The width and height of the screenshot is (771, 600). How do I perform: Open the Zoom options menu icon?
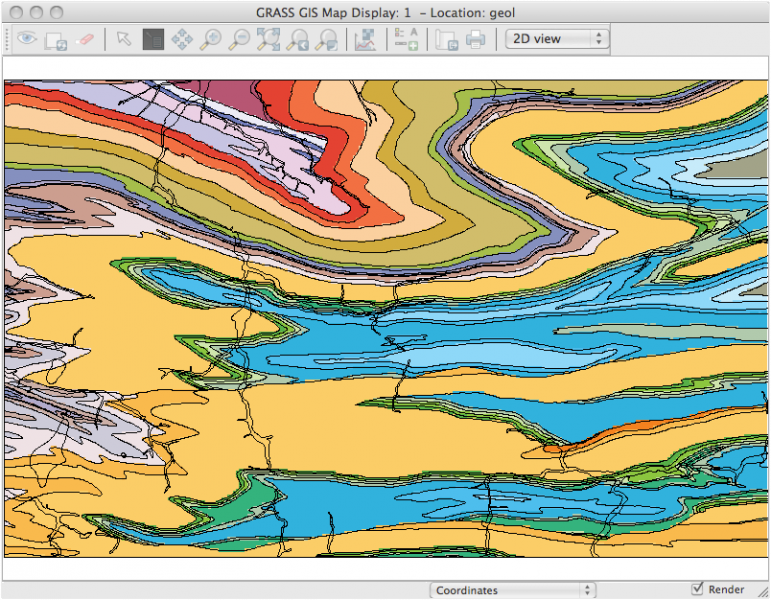pos(327,39)
